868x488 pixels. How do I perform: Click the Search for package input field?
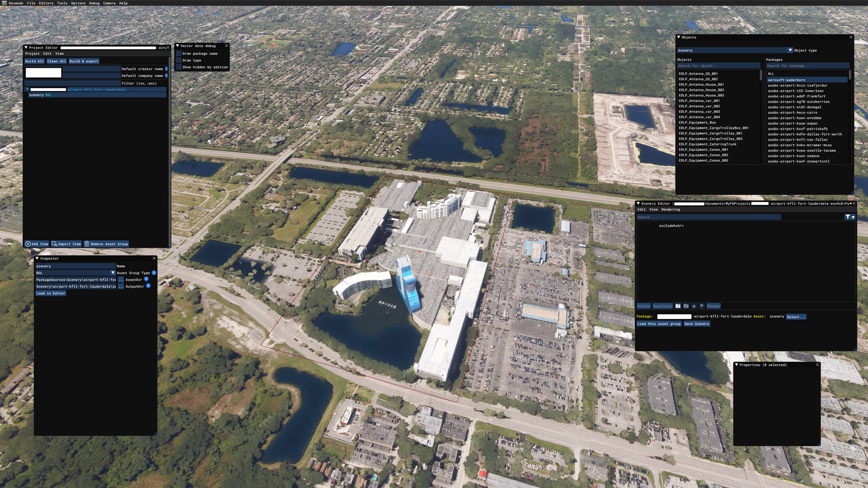[807, 66]
